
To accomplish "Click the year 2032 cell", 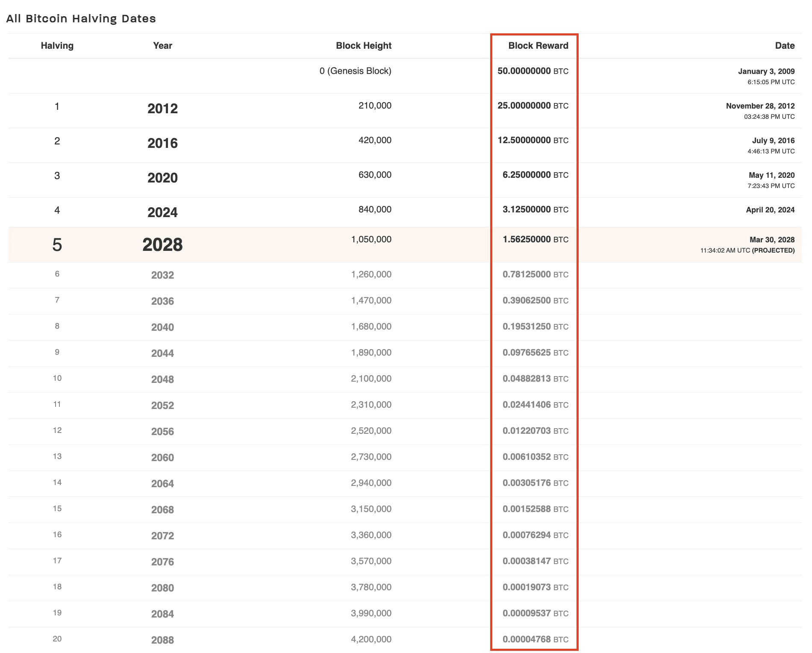I will pyautogui.click(x=162, y=275).
